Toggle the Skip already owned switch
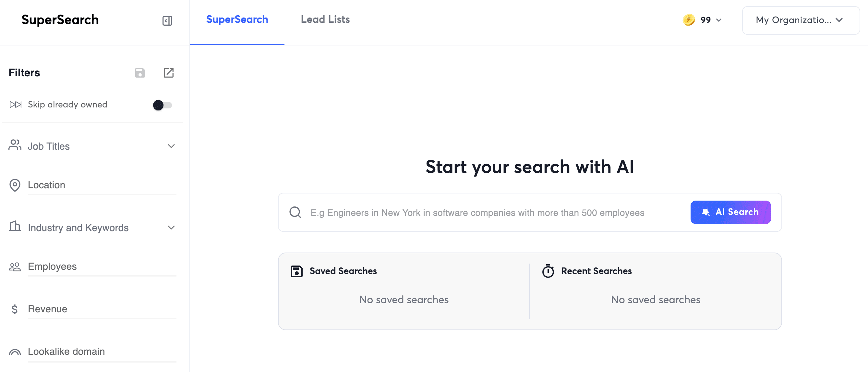Image resolution: width=868 pixels, height=372 pixels. pos(162,105)
